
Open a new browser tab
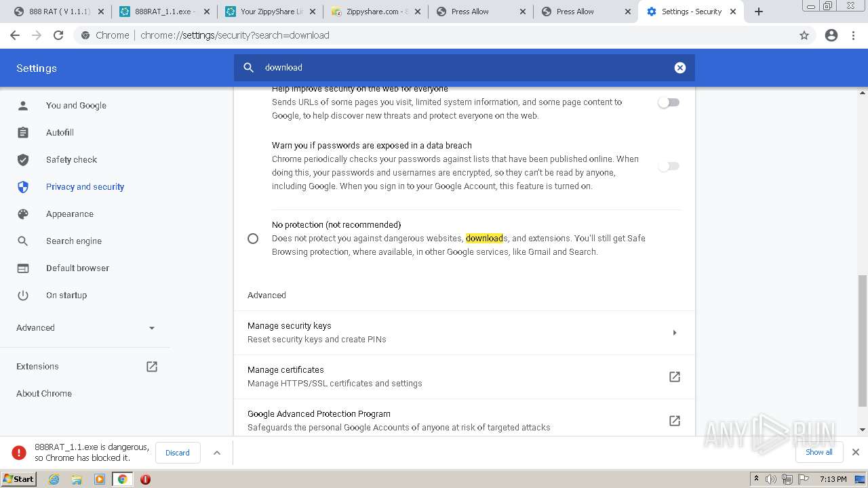click(x=759, y=12)
